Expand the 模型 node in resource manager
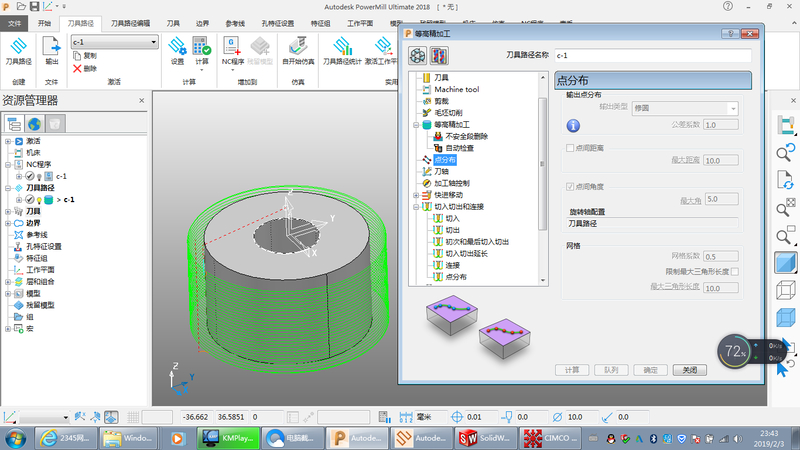 (x=8, y=294)
